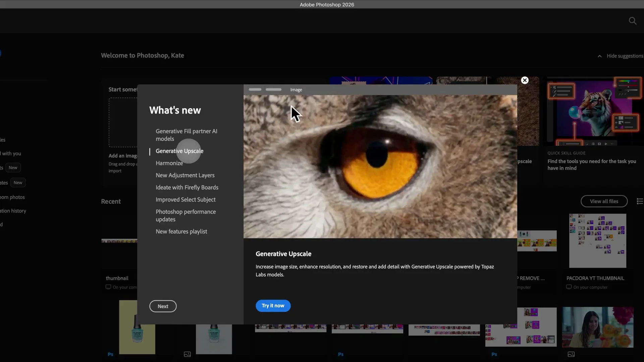644x362 pixels.
Task: Open the New features playlist entry
Action: click(x=181, y=231)
